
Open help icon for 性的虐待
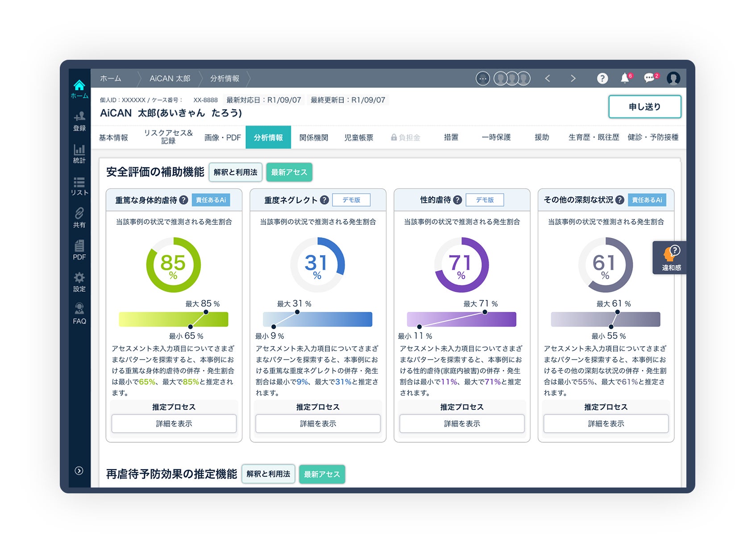(x=457, y=200)
